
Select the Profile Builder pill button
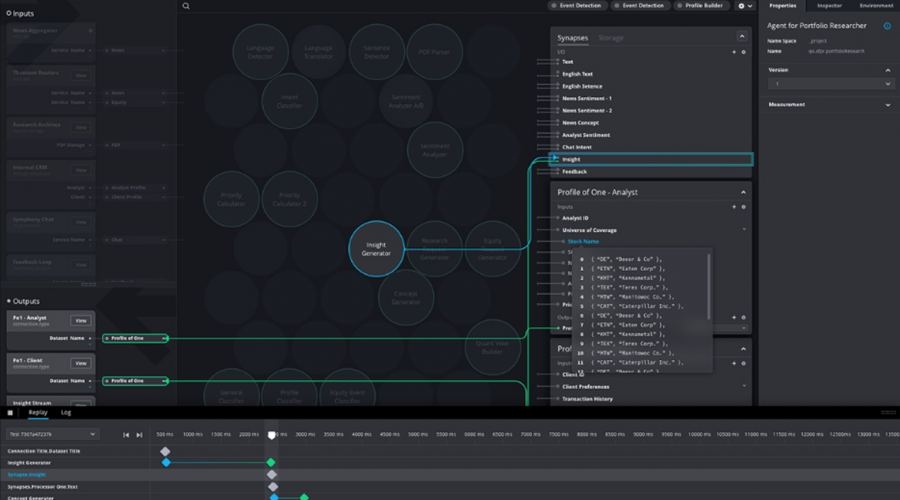pos(704,6)
